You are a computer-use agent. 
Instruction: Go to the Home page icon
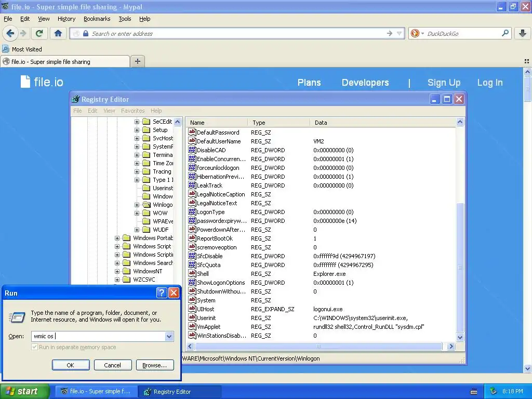pyautogui.click(x=58, y=33)
